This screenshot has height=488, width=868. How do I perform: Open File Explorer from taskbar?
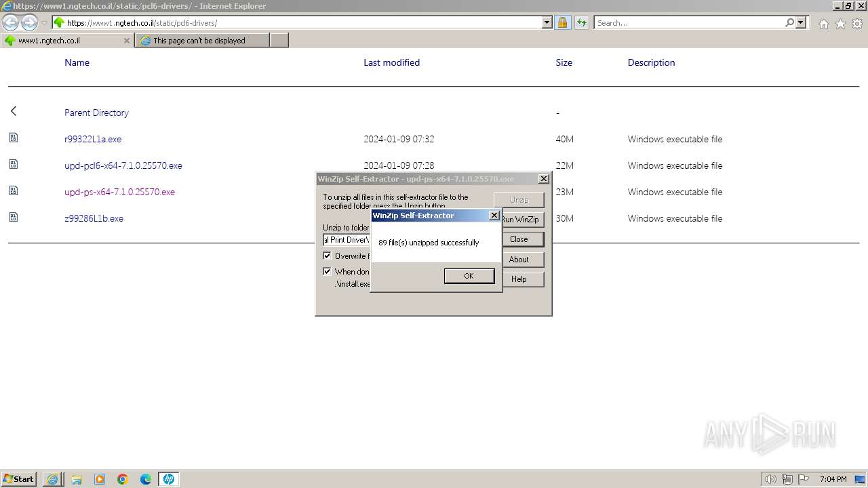(77, 479)
